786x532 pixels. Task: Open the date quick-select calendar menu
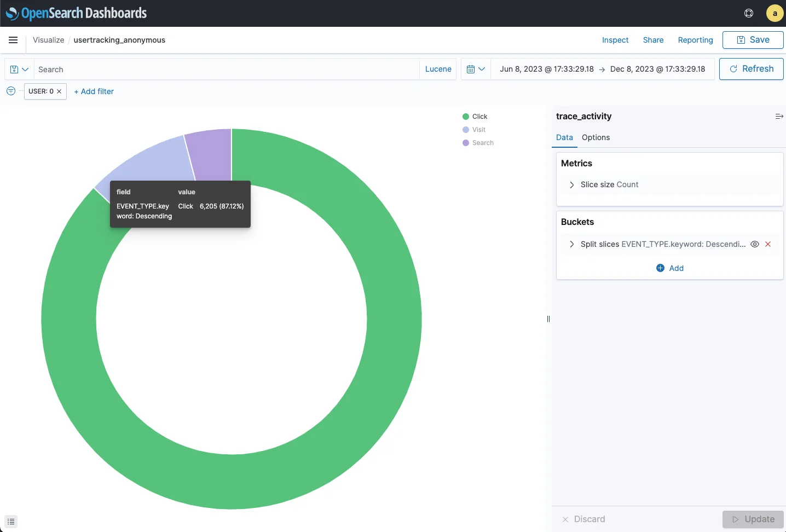coord(476,70)
